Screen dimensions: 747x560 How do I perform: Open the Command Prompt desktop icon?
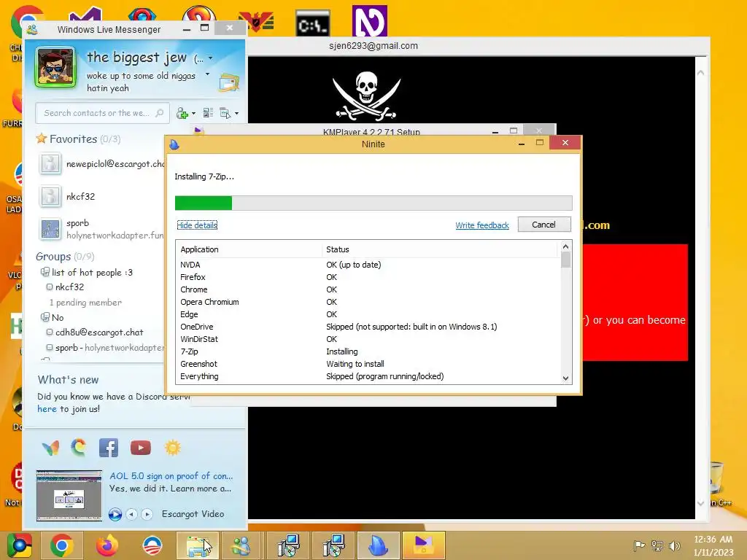tap(312, 23)
